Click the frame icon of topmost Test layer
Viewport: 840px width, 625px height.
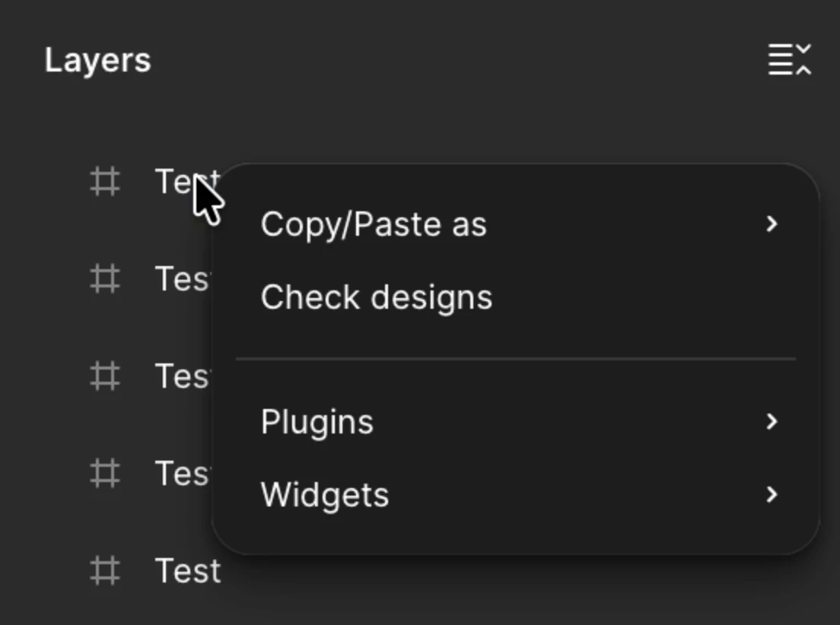[x=104, y=182]
